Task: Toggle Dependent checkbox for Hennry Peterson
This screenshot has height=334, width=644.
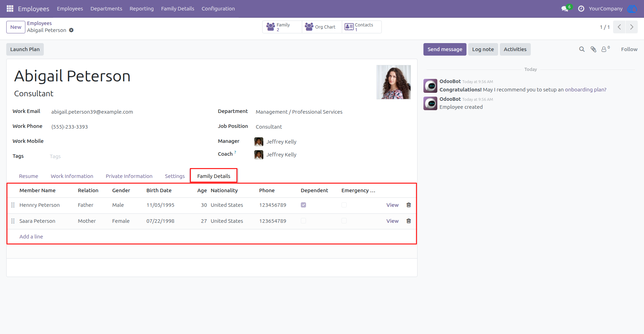Action: [x=303, y=205]
